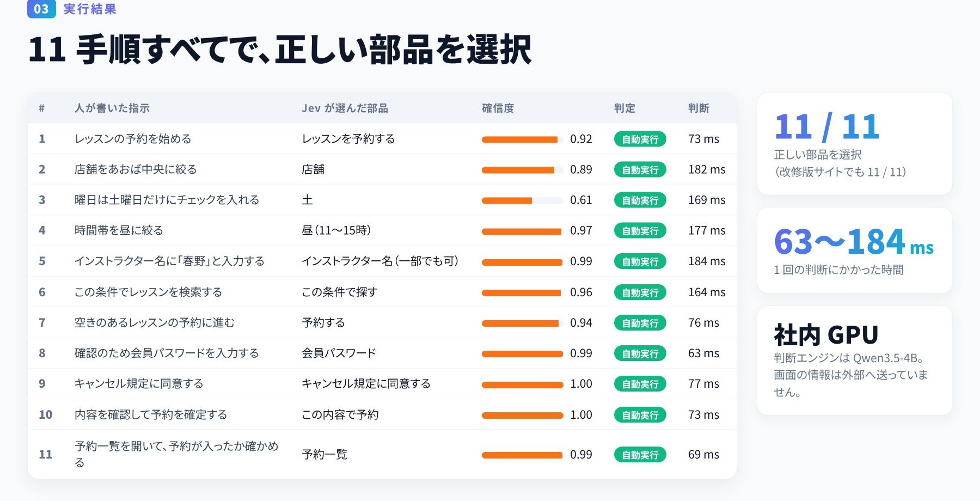The height and width of the screenshot is (501, 980).
Task: Click the 0.61 confidence bar
Action: 522,200
